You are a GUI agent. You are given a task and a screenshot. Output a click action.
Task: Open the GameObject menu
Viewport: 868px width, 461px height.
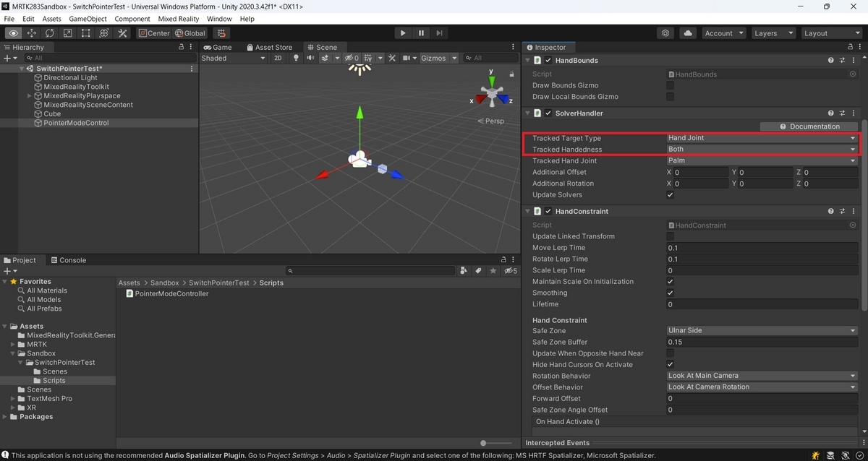[88, 19]
